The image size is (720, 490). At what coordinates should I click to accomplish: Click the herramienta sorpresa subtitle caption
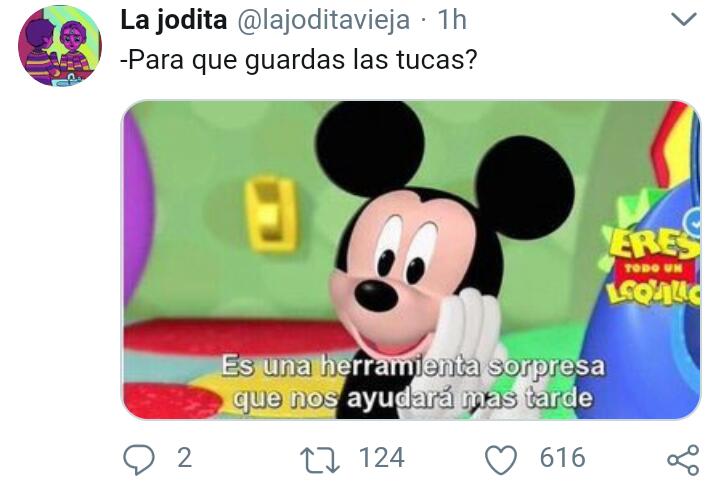412,382
